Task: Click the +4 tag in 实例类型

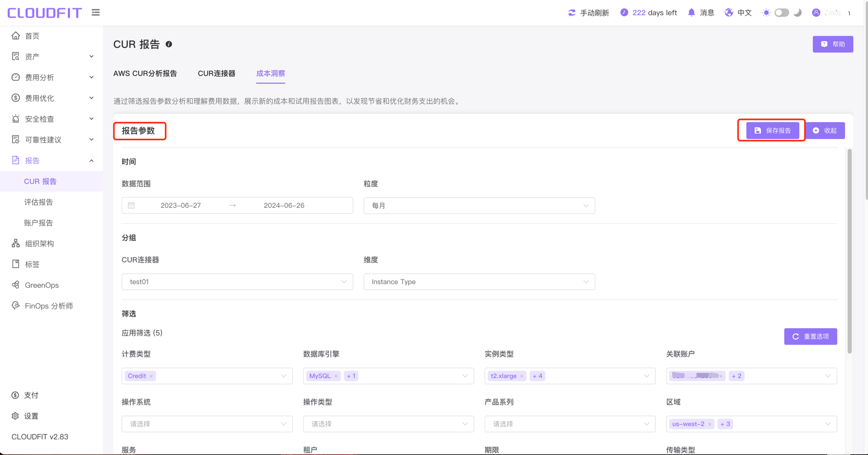Action: [537, 376]
